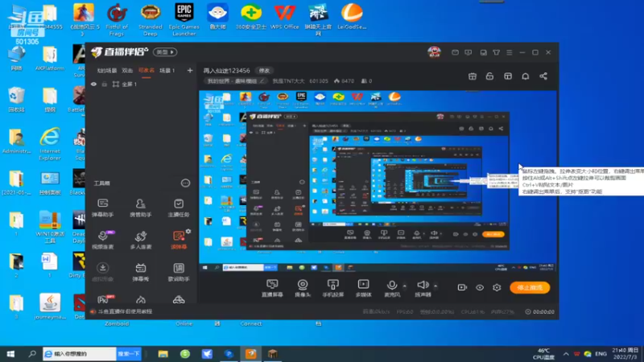The image size is (644, 362).
Task: Open the 房管助手 tool
Action: click(x=140, y=208)
